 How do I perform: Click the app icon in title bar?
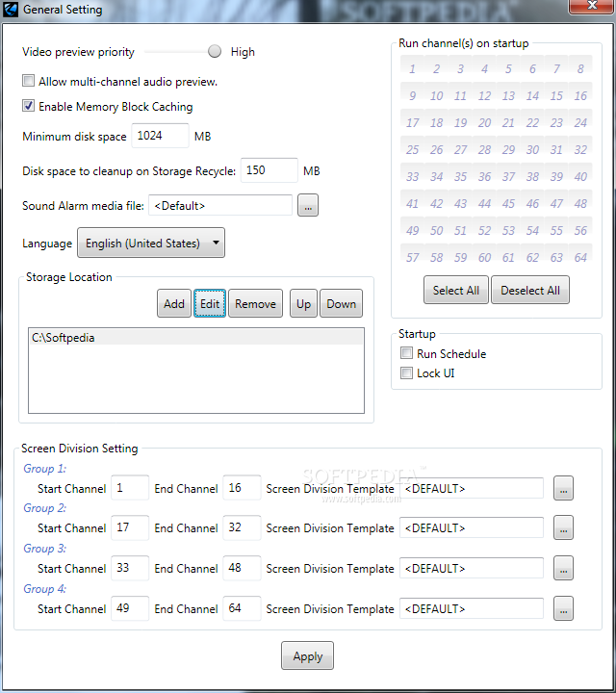coord(11,9)
